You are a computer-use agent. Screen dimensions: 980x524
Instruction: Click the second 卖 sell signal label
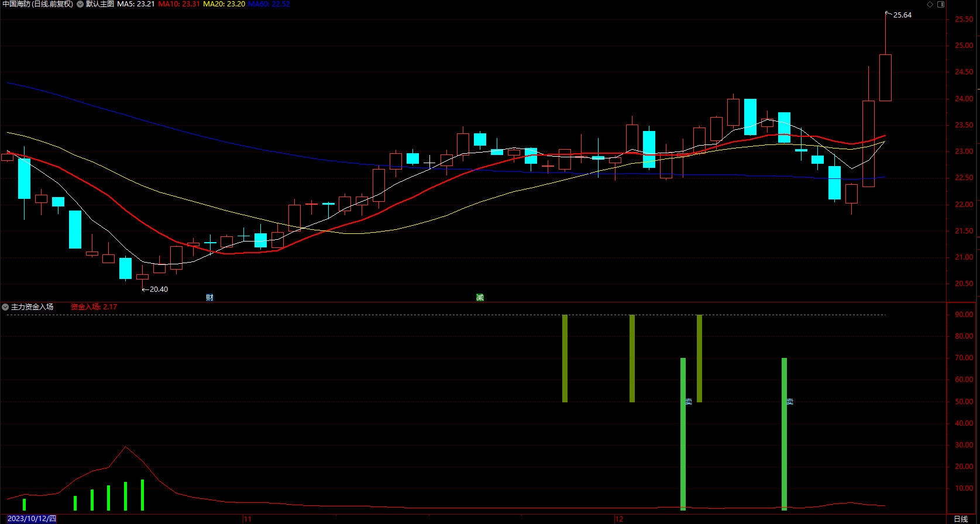point(790,402)
